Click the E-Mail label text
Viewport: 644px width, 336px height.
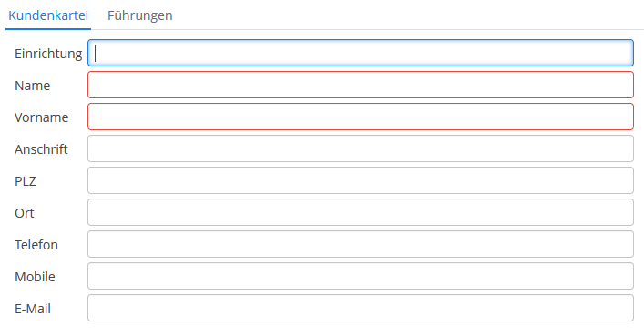pyautogui.click(x=33, y=309)
